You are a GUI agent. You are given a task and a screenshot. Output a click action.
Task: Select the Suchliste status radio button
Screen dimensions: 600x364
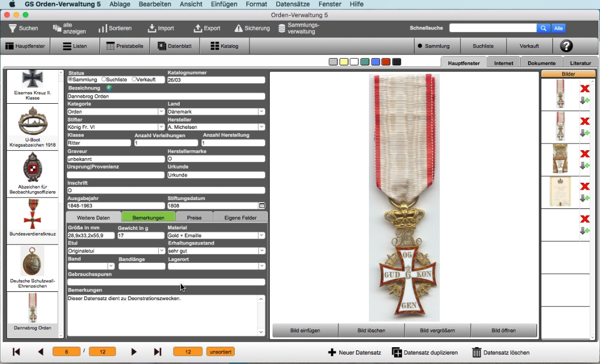pos(103,80)
